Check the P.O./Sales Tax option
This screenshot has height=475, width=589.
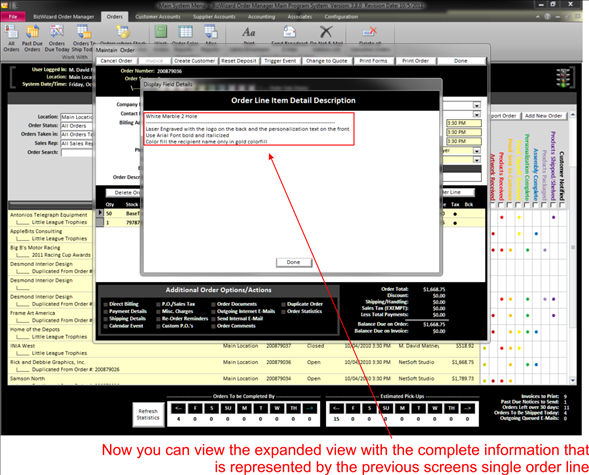pyautogui.click(x=159, y=304)
